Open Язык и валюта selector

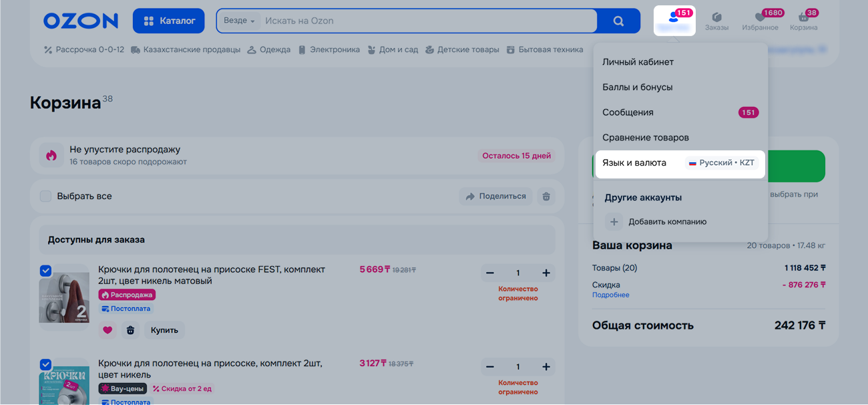point(680,163)
